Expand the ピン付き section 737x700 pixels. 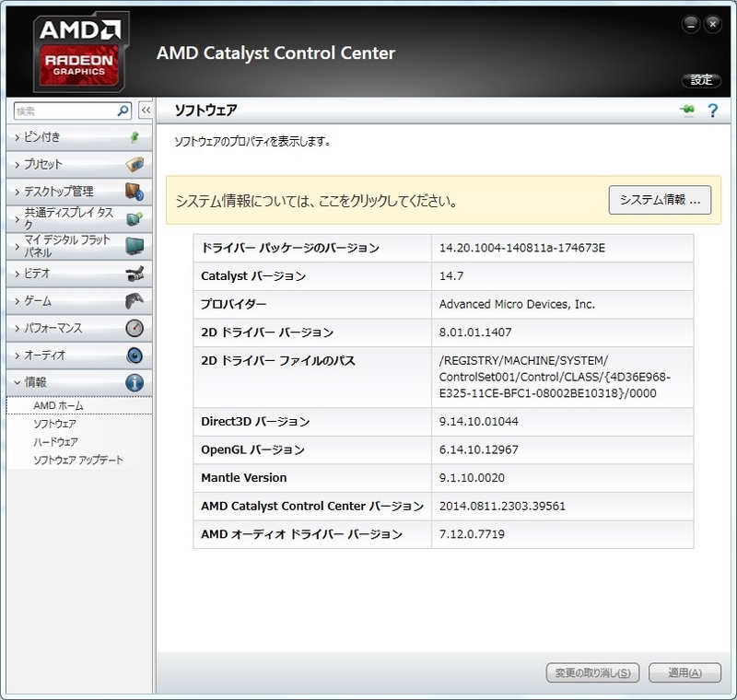(79, 137)
